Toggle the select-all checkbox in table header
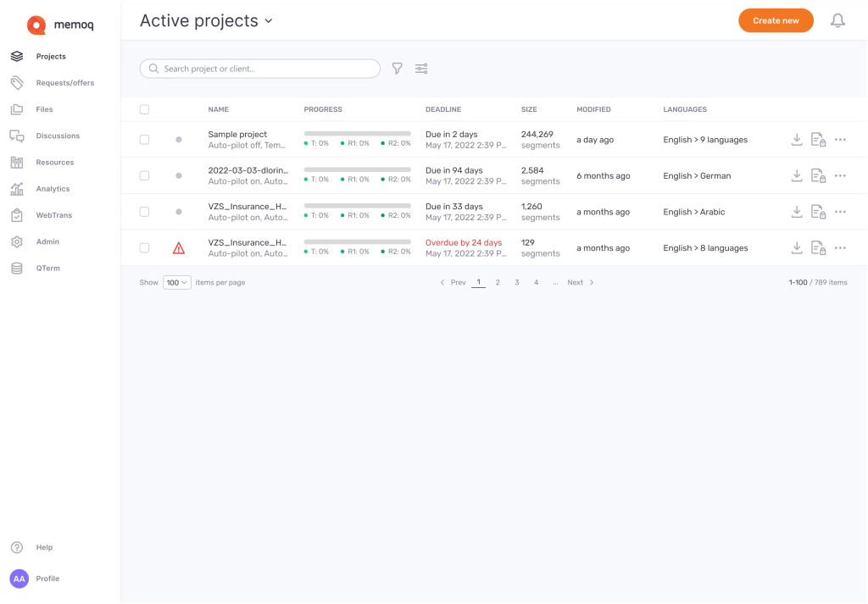868x604 pixels. (x=144, y=109)
